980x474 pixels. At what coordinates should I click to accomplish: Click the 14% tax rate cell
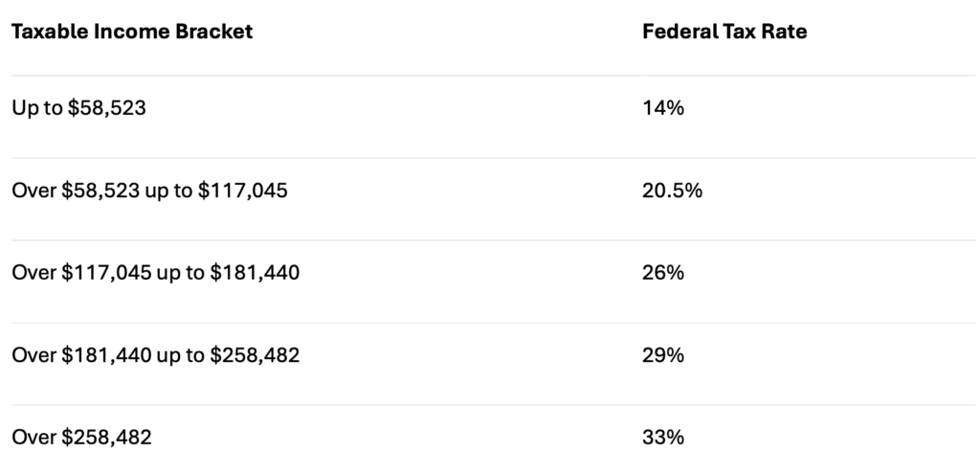coord(663,109)
